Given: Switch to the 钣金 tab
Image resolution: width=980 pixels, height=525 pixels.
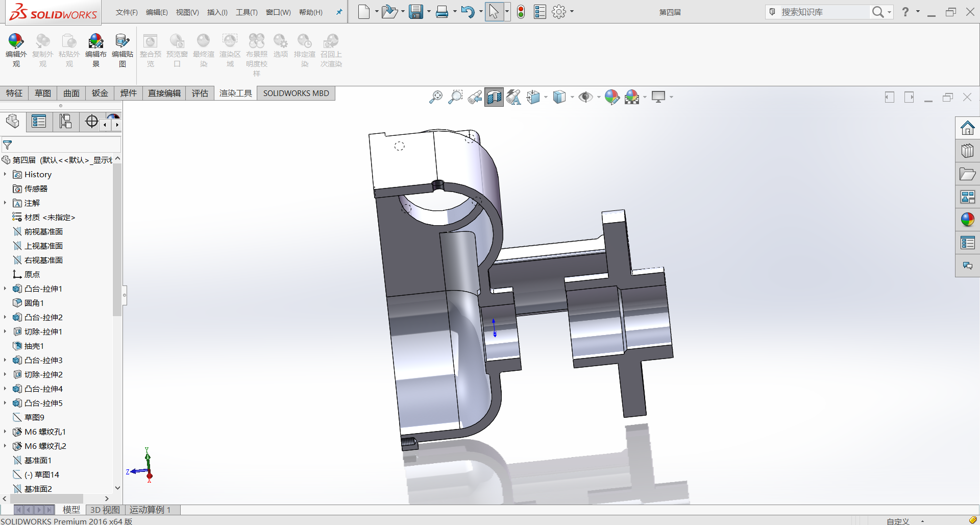Looking at the screenshot, I should coord(100,93).
